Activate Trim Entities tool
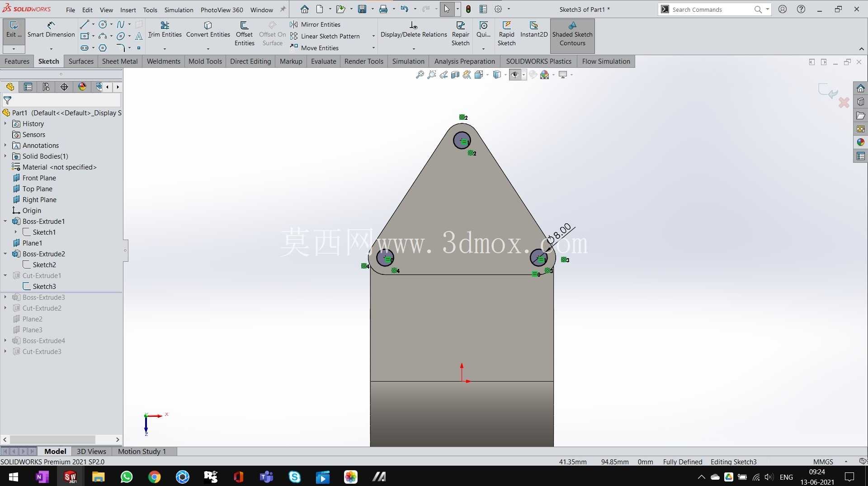Viewport: 868px width, 486px height. coord(165,30)
